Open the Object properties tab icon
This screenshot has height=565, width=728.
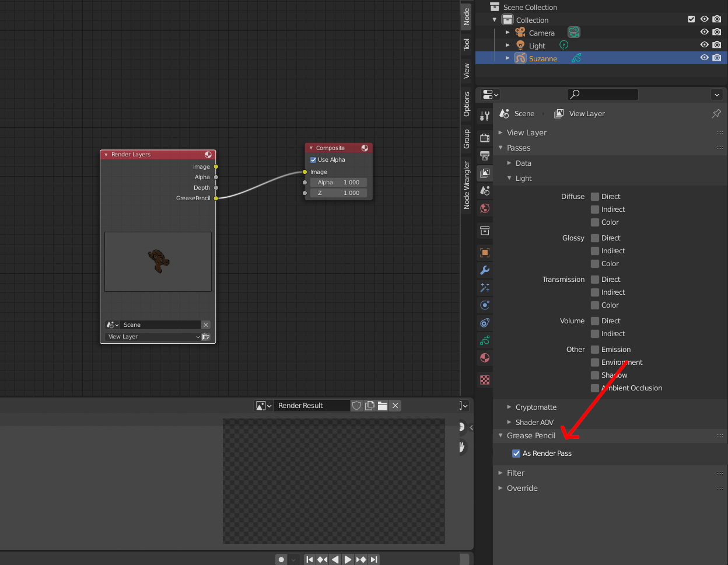[484, 252]
